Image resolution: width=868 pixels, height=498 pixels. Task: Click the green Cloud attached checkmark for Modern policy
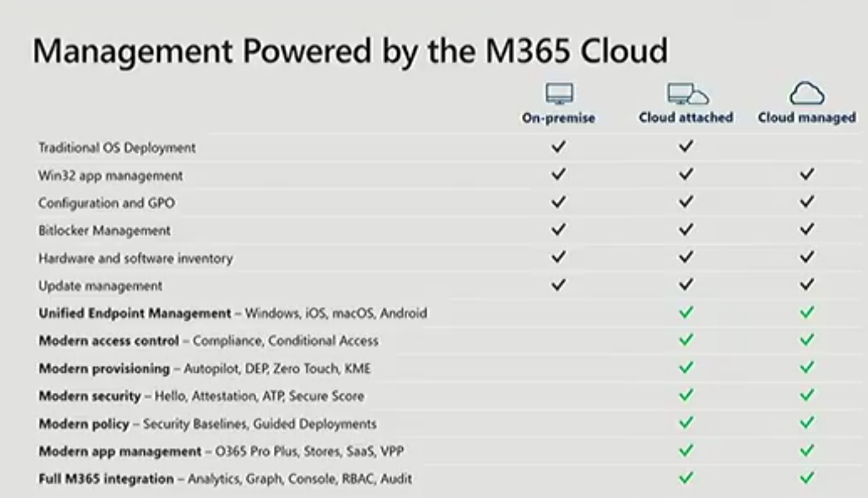(x=685, y=423)
